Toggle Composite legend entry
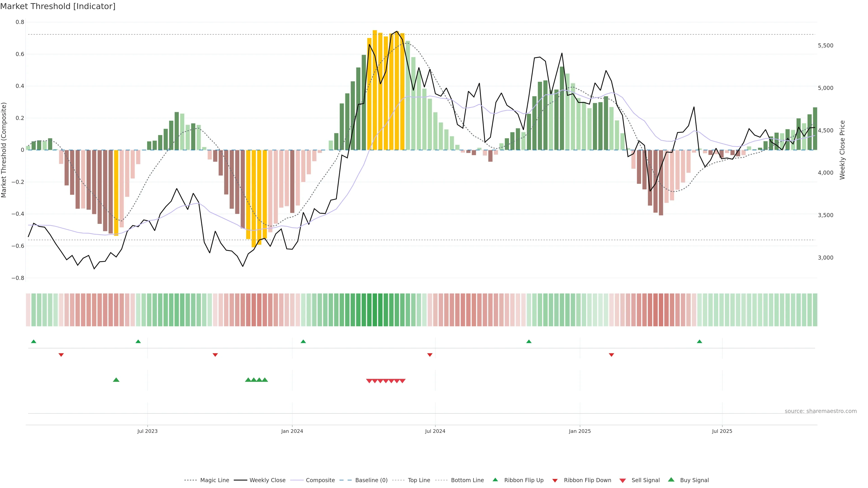 pos(320,480)
